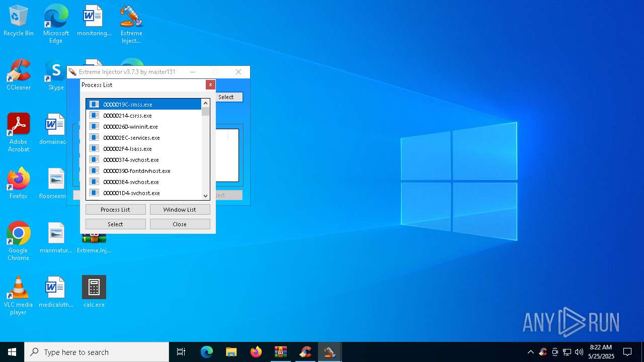Open the Microsoft Edge desktop shortcut
Screen dimensions: 644x362
click(56, 24)
